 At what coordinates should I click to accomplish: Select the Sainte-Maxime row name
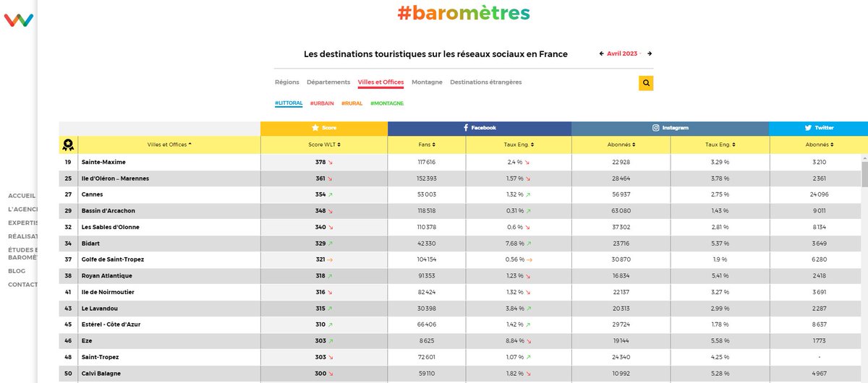tap(102, 162)
